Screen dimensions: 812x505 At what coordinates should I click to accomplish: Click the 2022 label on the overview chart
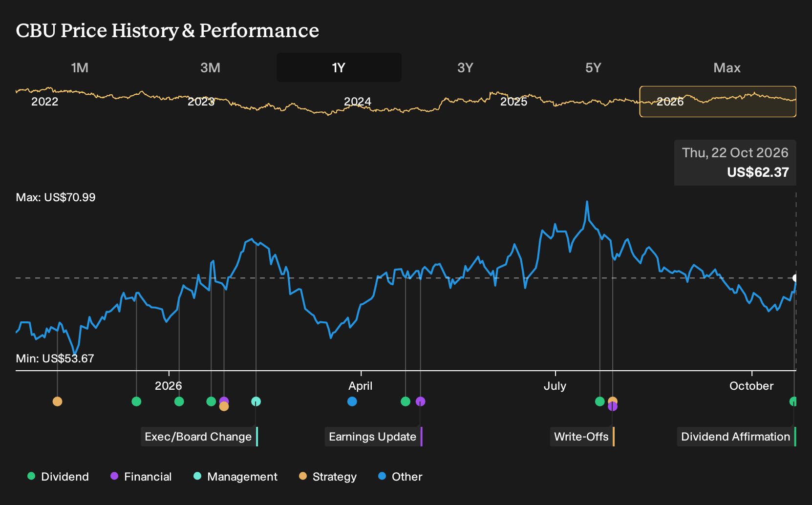[44, 102]
